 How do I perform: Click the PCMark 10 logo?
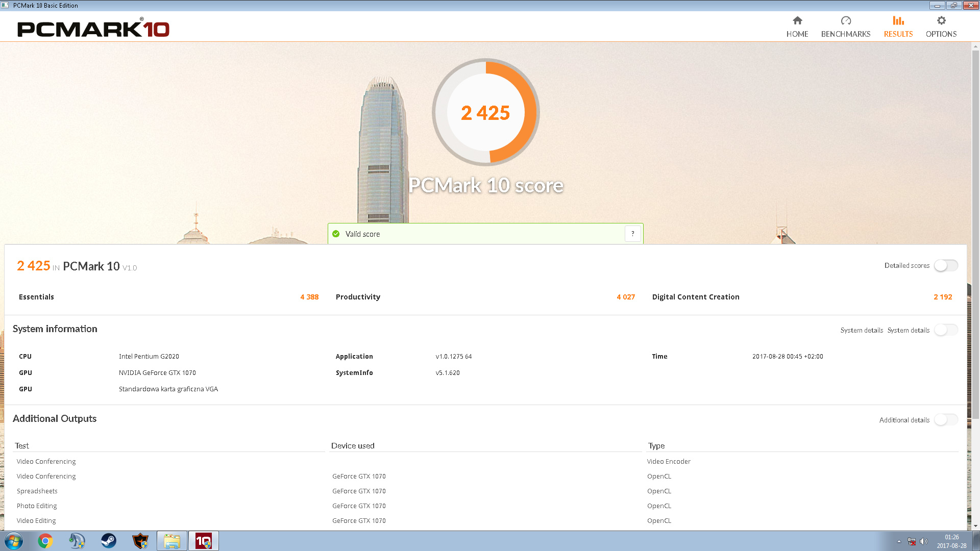coord(93,29)
